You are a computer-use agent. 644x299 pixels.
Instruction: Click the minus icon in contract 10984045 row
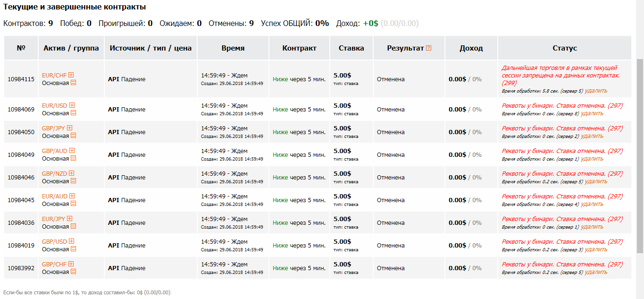(74, 204)
